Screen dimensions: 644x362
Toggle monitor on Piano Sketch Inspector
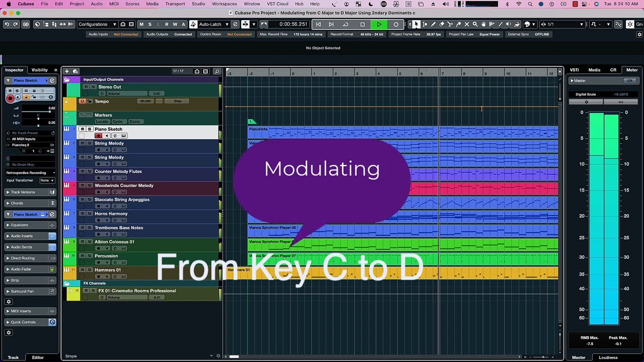point(18,98)
